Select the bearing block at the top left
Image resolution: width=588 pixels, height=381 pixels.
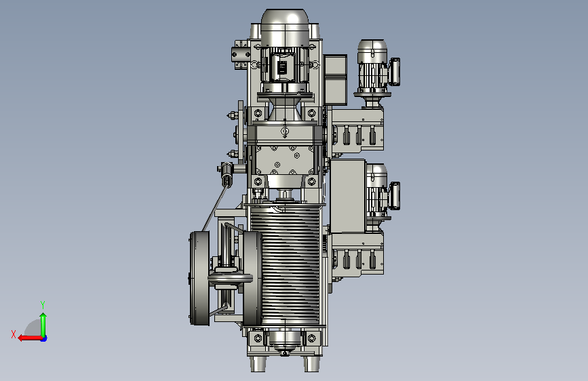click(x=241, y=55)
